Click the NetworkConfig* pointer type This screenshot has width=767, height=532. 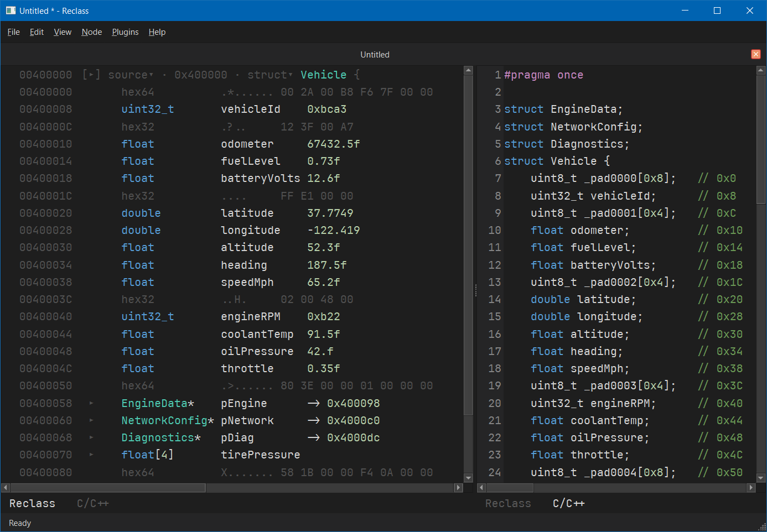click(168, 420)
